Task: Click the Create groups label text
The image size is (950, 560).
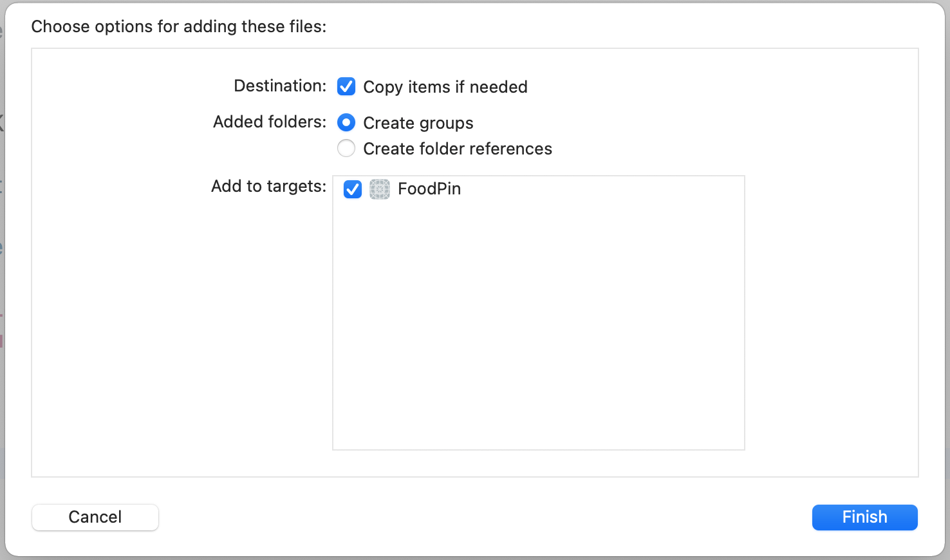Action: tap(418, 123)
